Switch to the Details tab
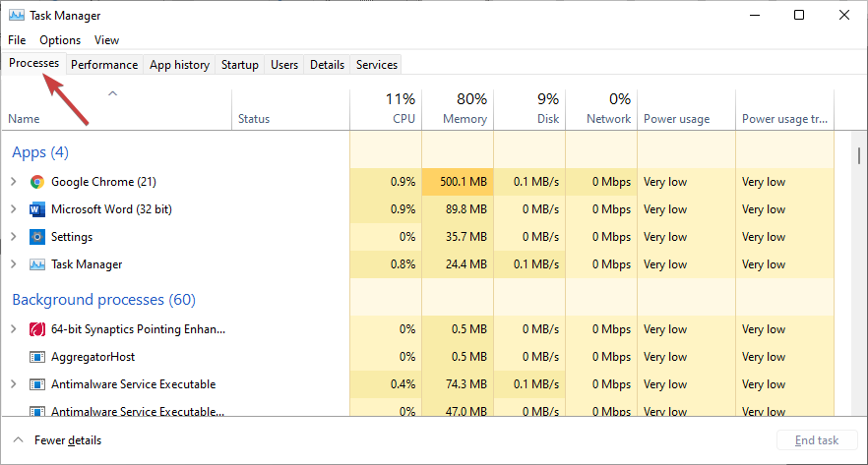This screenshot has height=465, width=868. [x=327, y=65]
